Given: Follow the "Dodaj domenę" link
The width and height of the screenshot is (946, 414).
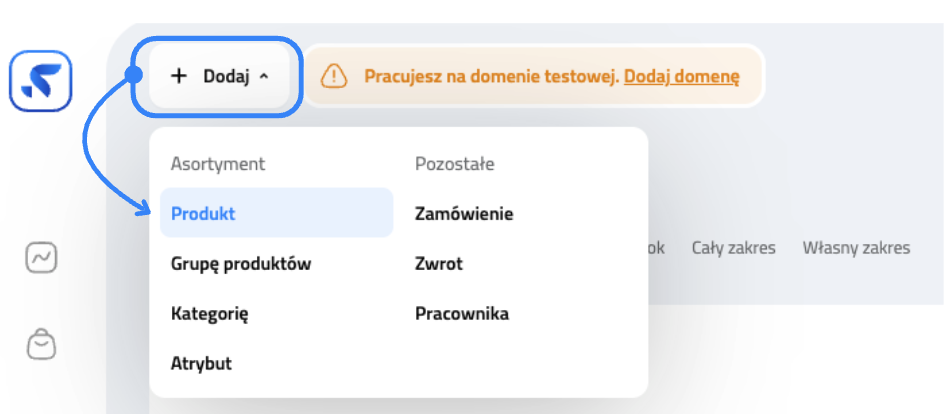Looking at the screenshot, I should (x=681, y=76).
